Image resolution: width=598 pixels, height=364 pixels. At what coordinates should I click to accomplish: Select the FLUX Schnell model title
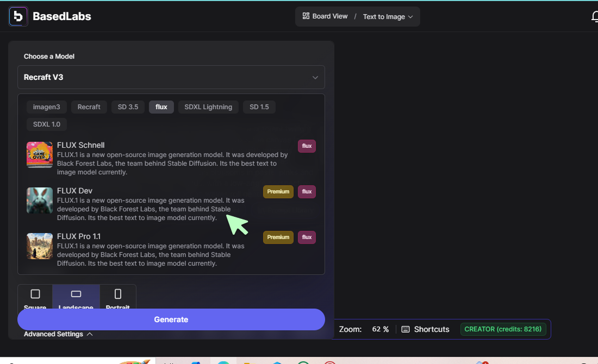click(81, 145)
